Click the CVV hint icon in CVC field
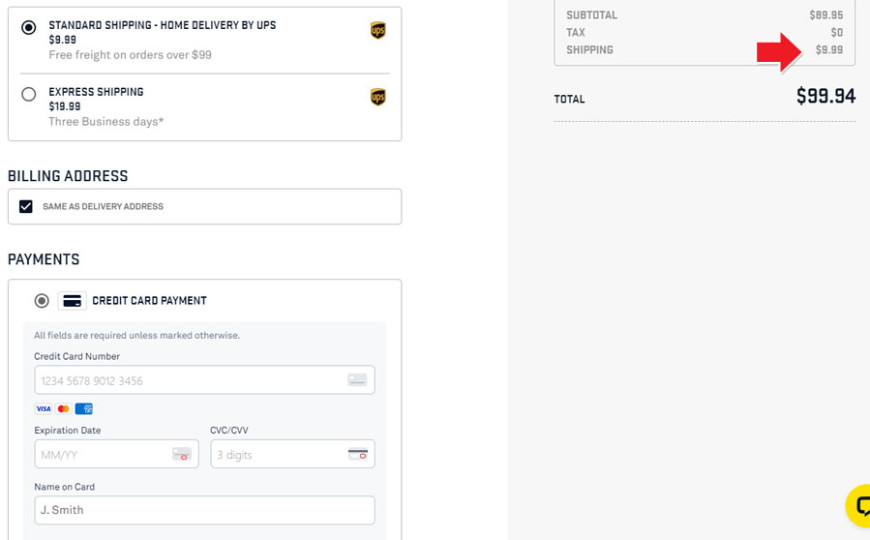The height and width of the screenshot is (540, 870). pyautogui.click(x=358, y=455)
